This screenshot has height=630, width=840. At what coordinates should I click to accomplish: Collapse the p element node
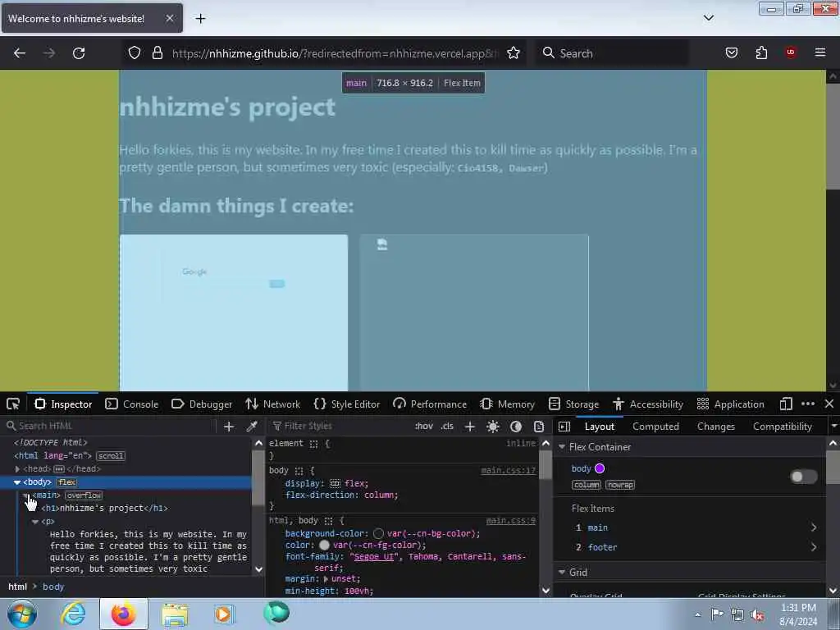[x=35, y=521]
